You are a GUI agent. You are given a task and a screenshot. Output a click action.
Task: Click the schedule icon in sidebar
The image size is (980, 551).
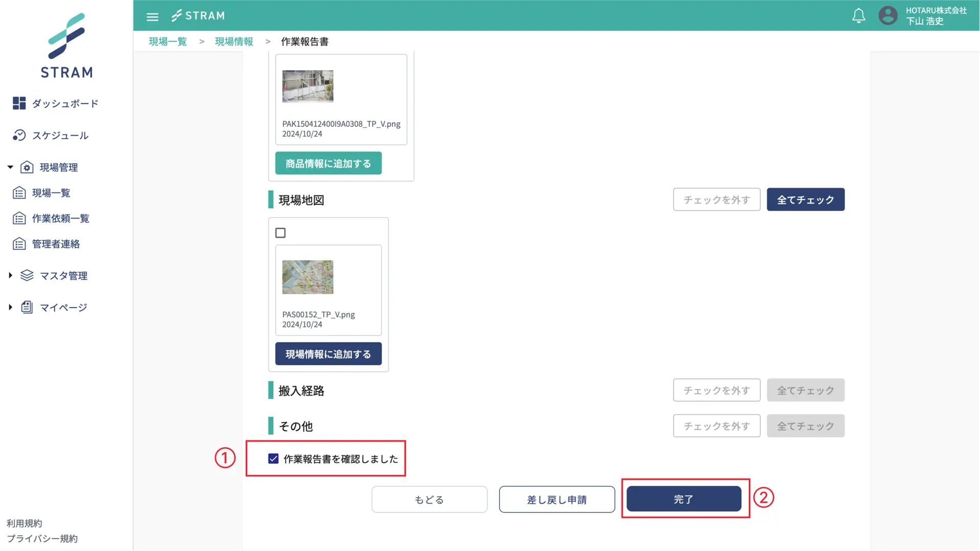[19, 135]
